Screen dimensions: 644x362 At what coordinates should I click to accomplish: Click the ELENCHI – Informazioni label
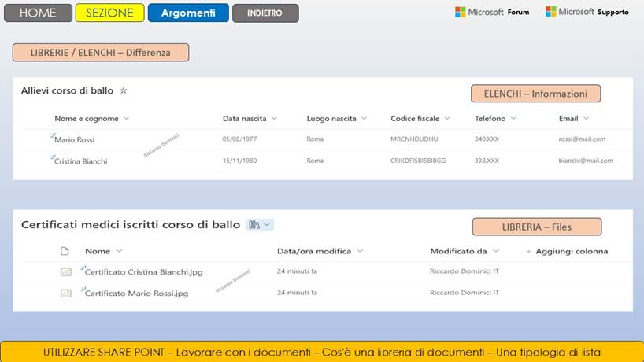(x=535, y=94)
